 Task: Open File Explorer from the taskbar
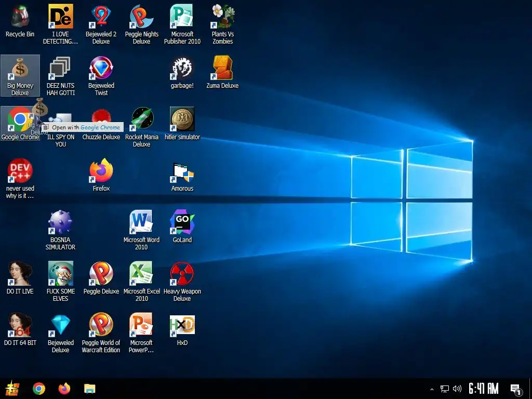pyautogui.click(x=89, y=389)
